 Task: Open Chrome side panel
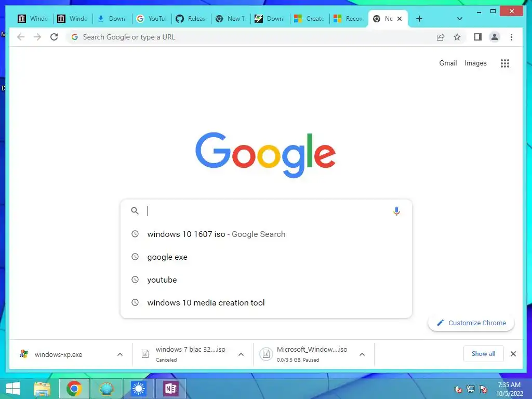[478, 37]
